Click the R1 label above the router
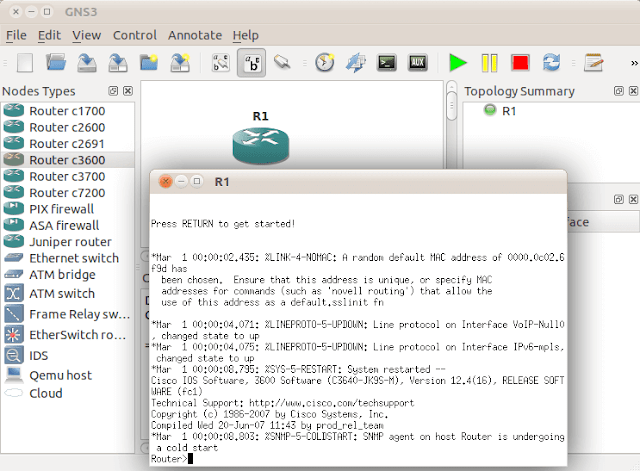640x471 pixels. point(260,116)
